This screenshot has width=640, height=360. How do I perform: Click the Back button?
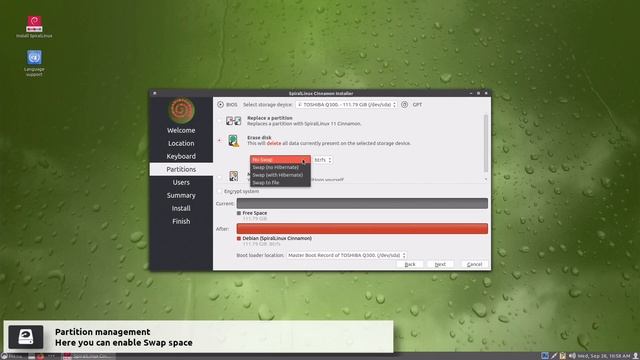tap(410, 264)
